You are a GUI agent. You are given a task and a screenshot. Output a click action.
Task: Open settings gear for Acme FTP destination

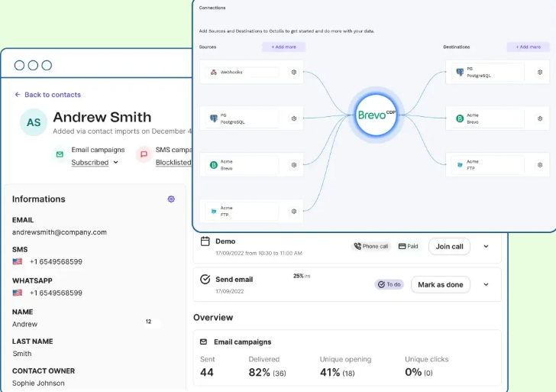coord(540,165)
